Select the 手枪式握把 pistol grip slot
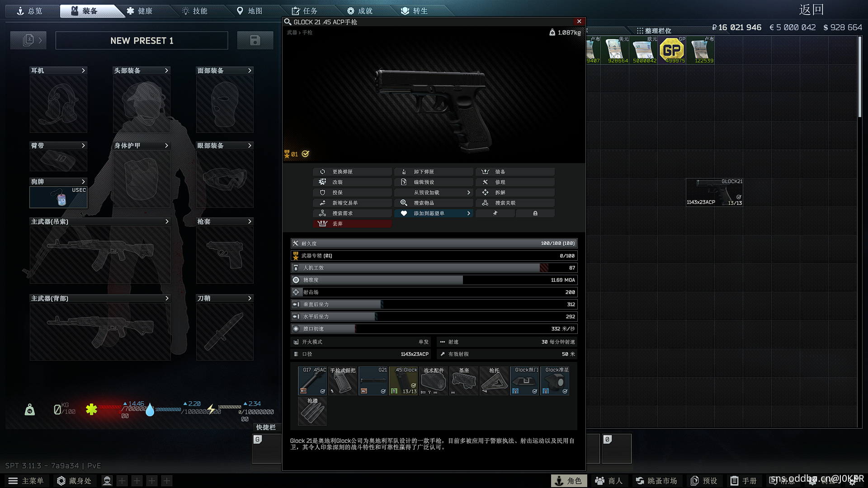This screenshot has height=488, width=868. pyautogui.click(x=342, y=381)
